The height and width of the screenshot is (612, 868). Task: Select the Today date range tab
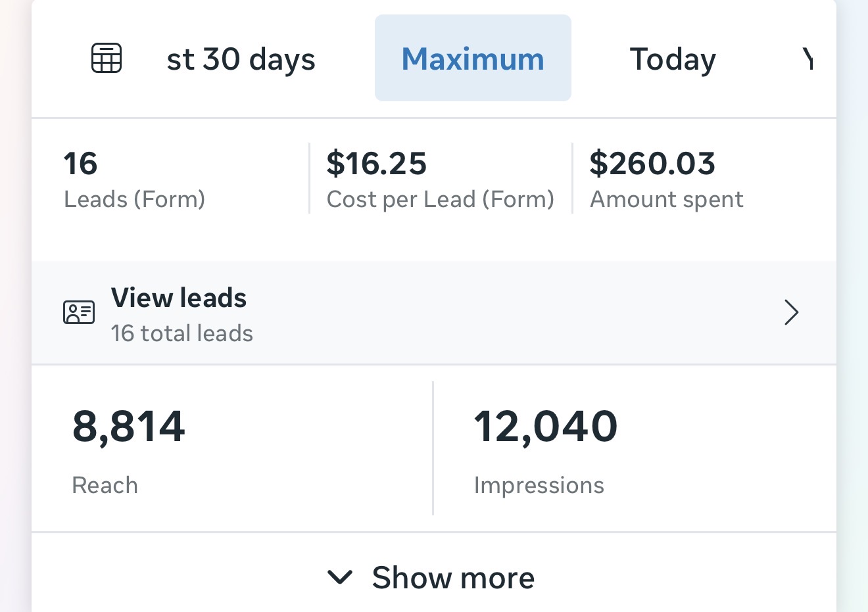point(673,59)
